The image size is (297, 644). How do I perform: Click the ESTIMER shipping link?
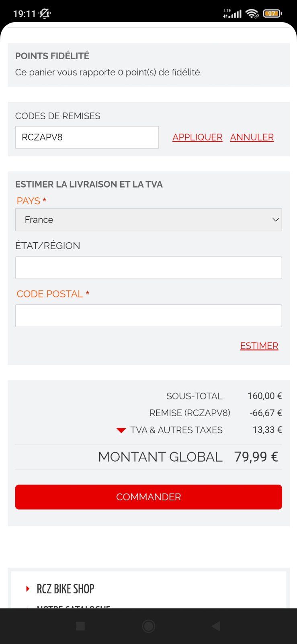259,346
